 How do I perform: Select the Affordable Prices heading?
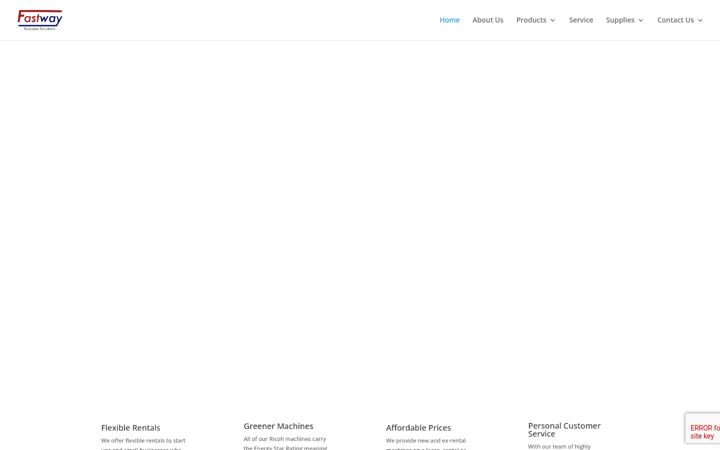coord(418,428)
